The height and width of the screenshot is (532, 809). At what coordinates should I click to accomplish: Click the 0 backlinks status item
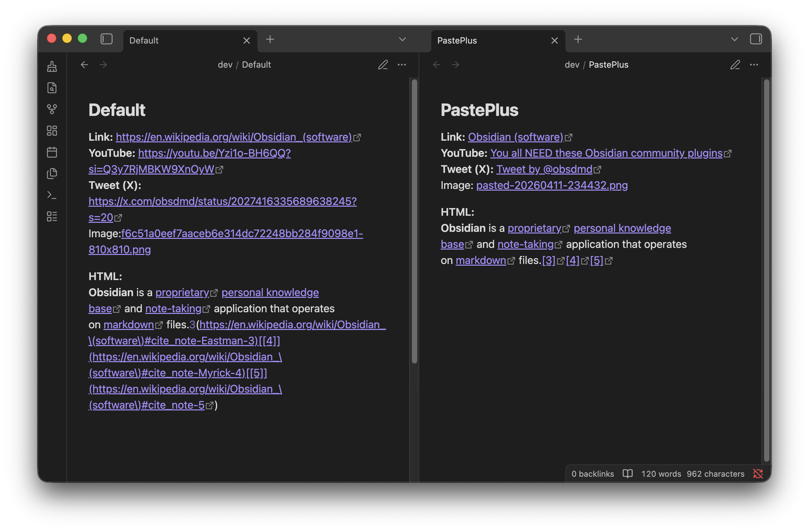click(x=593, y=474)
